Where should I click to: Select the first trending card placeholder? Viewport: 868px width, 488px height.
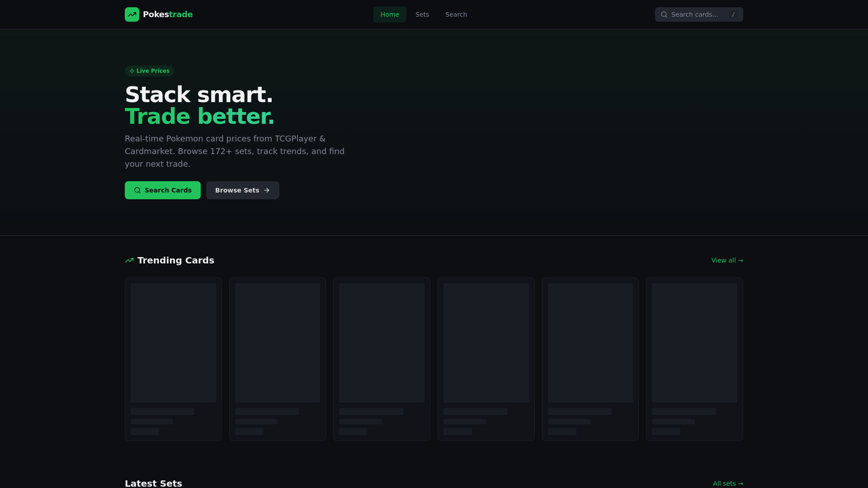click(x=173, y=359)
